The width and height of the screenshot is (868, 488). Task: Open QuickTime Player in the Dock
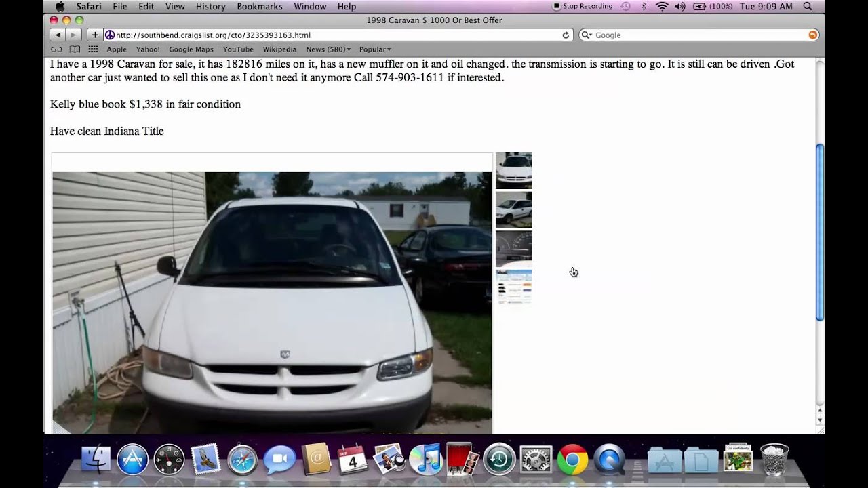coord(609,460)
